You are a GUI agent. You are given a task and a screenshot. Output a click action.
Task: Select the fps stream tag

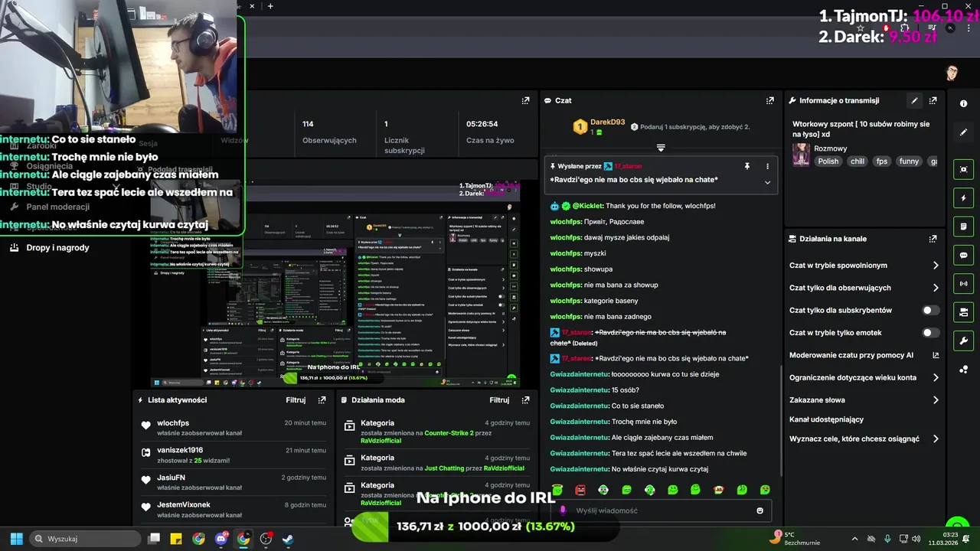pos(882,161)
